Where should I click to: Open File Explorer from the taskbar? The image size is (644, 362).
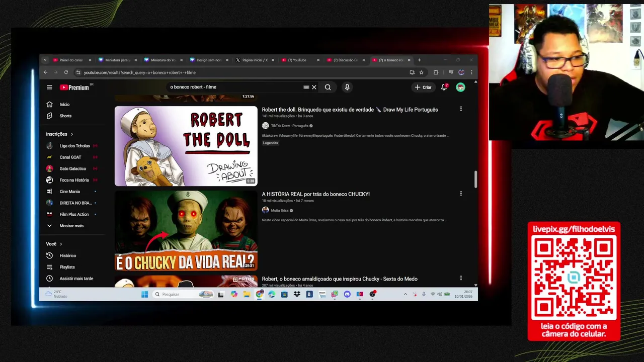tap(247, 294)
